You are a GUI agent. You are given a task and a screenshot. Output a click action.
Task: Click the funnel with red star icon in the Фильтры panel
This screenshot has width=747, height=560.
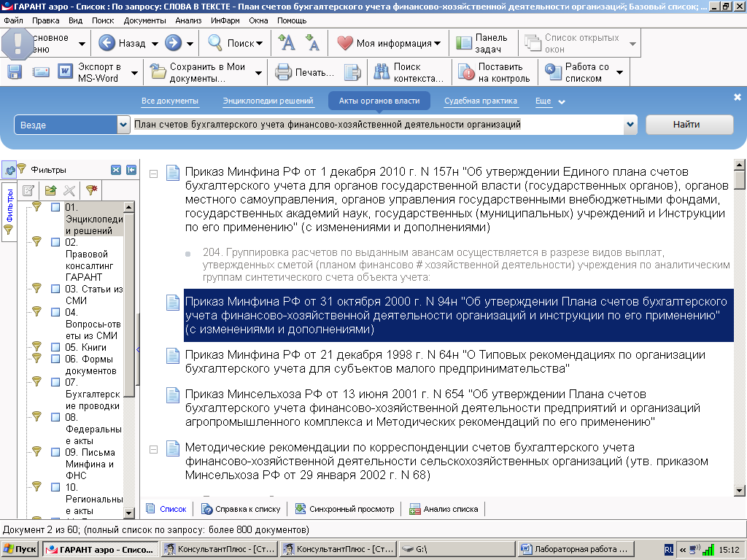pos(91,190)
